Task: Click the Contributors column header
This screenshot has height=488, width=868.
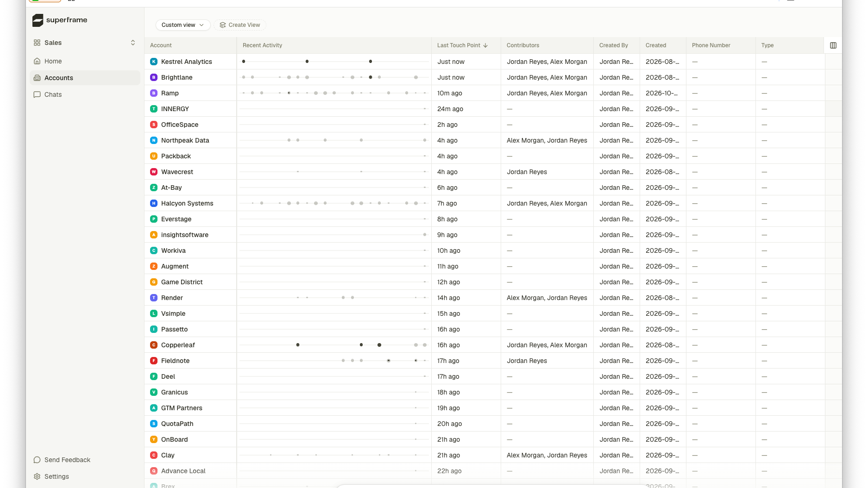Action: (547, 45)
